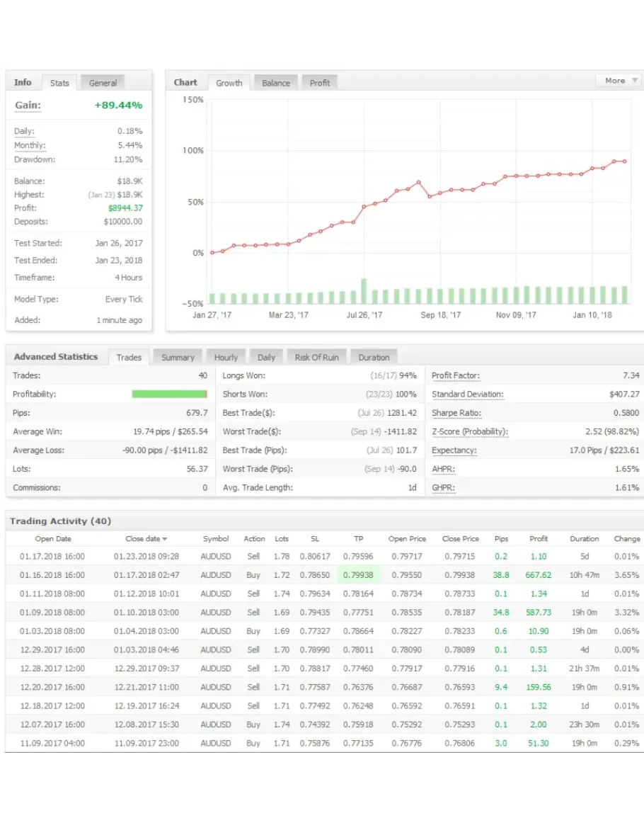Open the General info tab
Viewport: 644px width, 818px height.
[x=103, y=83]
